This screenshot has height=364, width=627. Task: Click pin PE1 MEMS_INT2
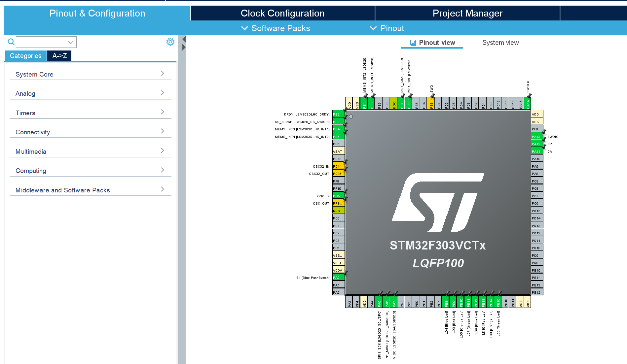[x=364, y=103]
